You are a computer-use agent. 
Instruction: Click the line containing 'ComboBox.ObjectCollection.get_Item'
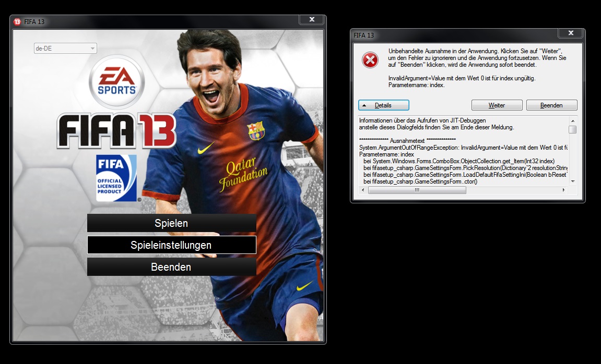coord(459,161)
